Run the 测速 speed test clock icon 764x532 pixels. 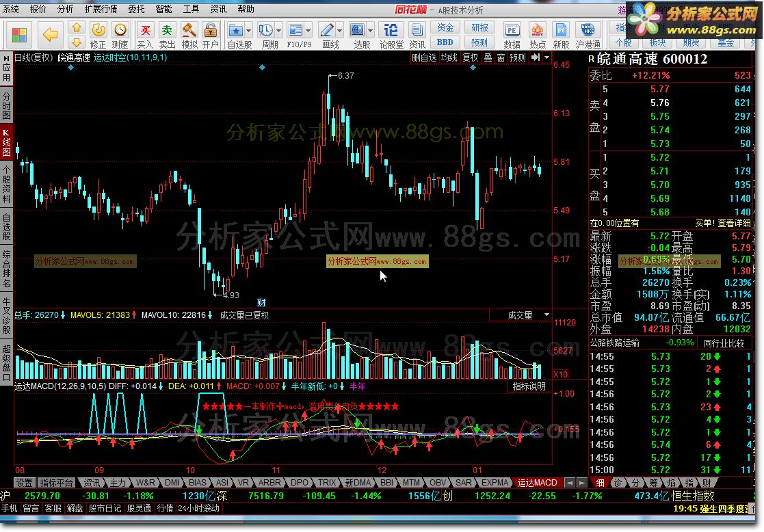pos(120,30)
